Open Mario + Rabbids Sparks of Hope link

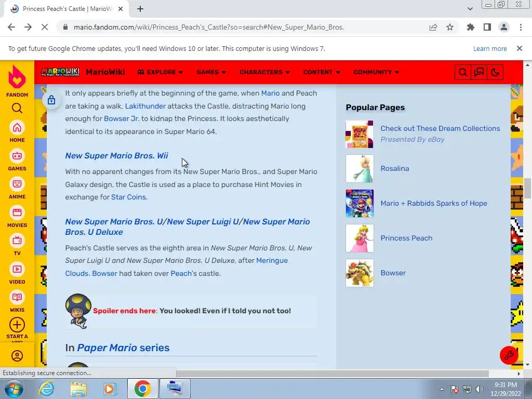click(434, 203)
